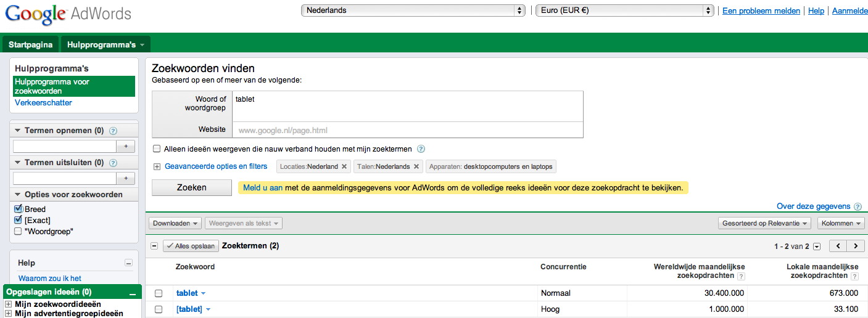Open help icon for Wereldwijde maandelijkse zoekopdrachten

[x=741, y=276]
